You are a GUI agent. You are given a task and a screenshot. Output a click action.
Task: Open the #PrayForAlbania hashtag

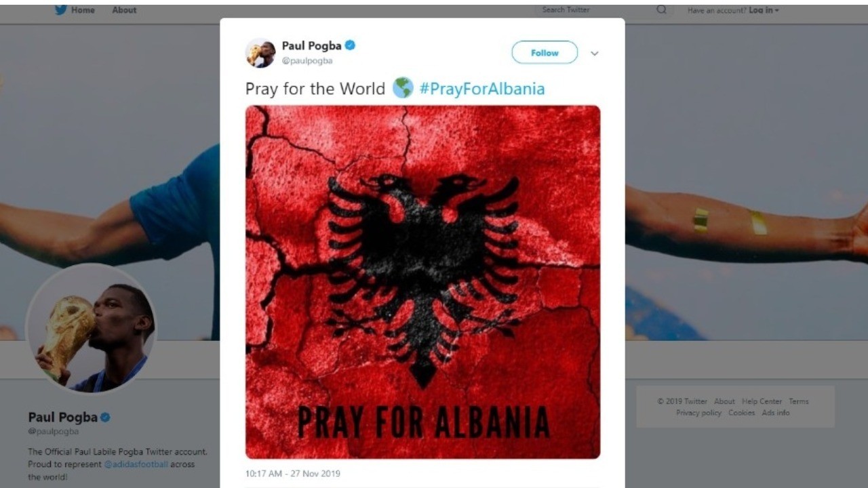coord(482,89)
